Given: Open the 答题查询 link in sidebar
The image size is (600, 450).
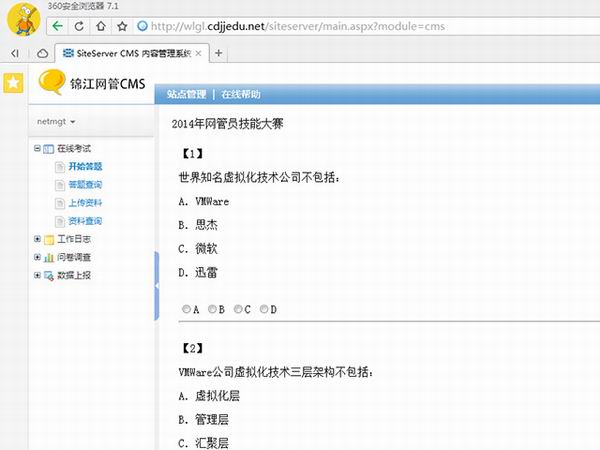Looking at the screenshot, I should [x=85, y=185].
